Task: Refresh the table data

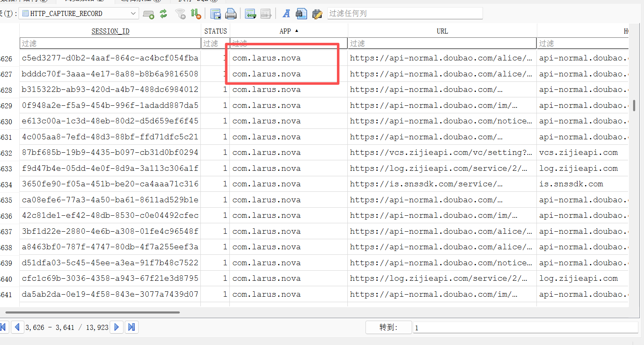Action: (x=163, y=14)
